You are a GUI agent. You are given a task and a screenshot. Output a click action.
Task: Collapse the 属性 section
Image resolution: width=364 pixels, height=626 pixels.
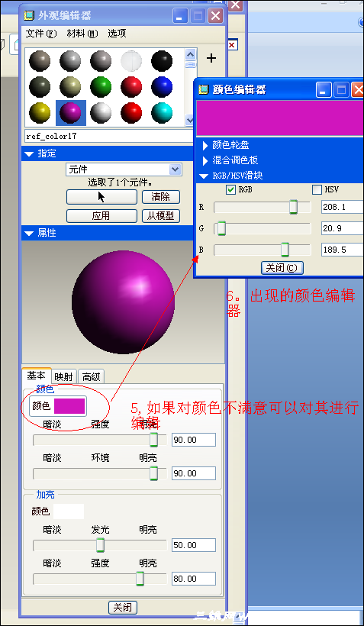29,233
